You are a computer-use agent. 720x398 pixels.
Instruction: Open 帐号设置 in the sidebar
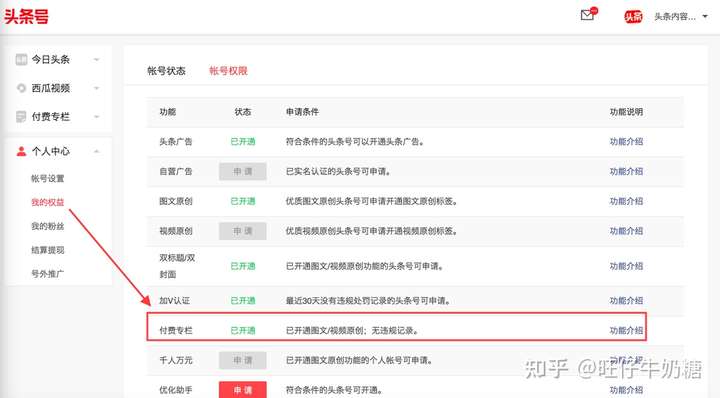(x=48, y=179)
